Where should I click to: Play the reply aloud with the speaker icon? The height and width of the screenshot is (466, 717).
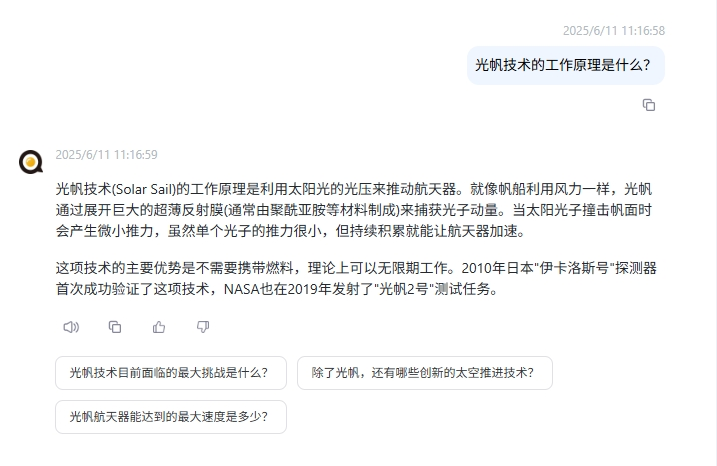[71, 327]
